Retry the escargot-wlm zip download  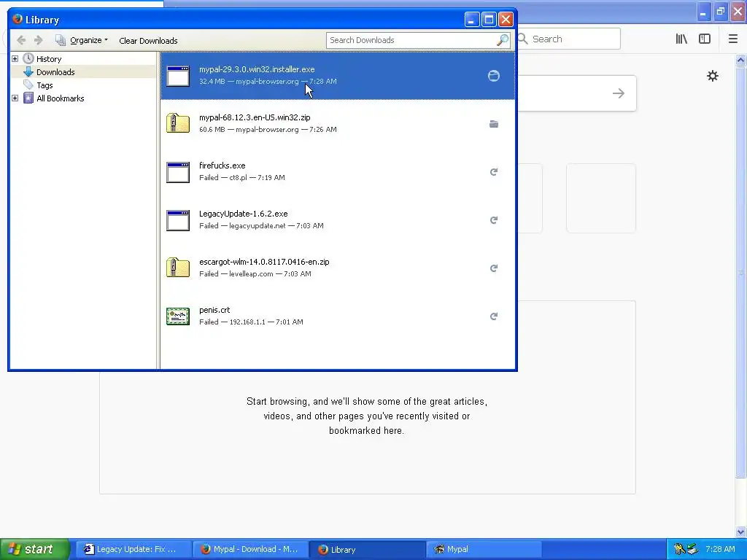(x=494, y=268)
